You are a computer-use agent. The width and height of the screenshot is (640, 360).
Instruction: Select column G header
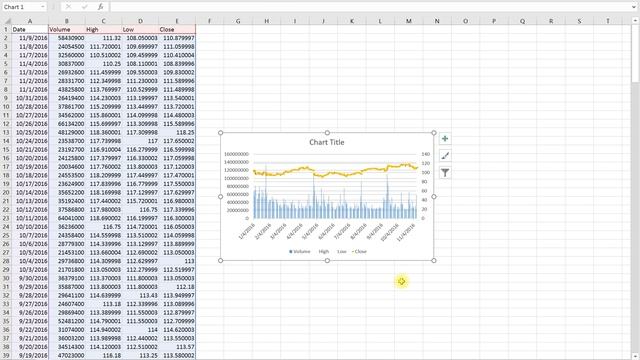pos(238,21)
